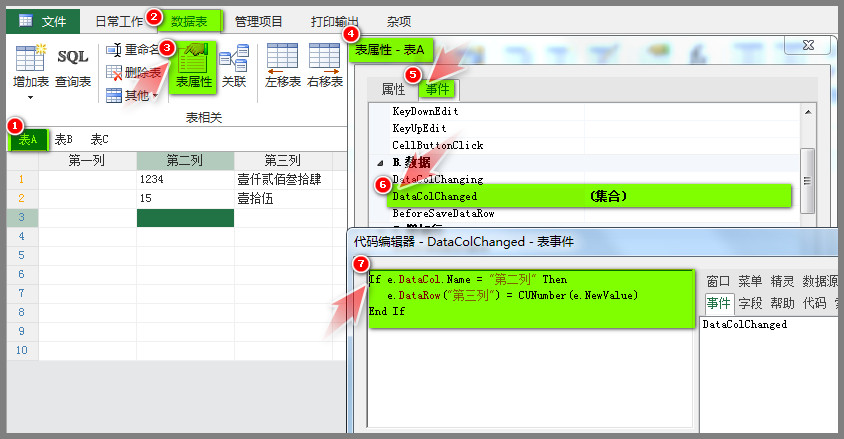The height and width of the screenshot is (439, 844).
Task: Open the SQL 查询表 query table tool
Action: click(73, 67)
